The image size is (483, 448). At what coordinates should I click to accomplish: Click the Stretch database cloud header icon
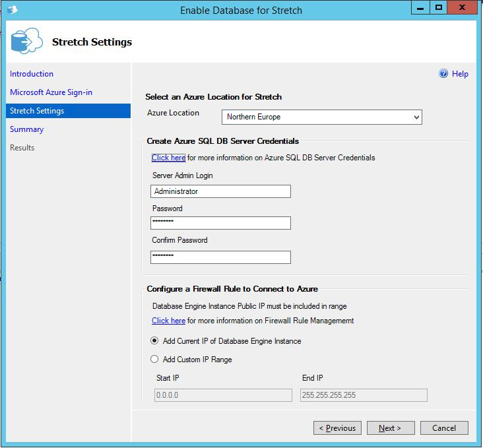click(27, 41)
